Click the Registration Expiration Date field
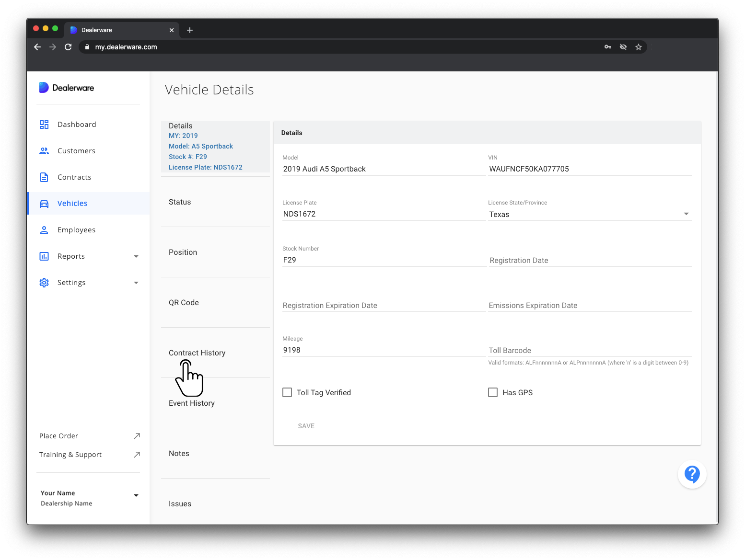Screen dimensions: 745x560 click(x=384, y=305)
